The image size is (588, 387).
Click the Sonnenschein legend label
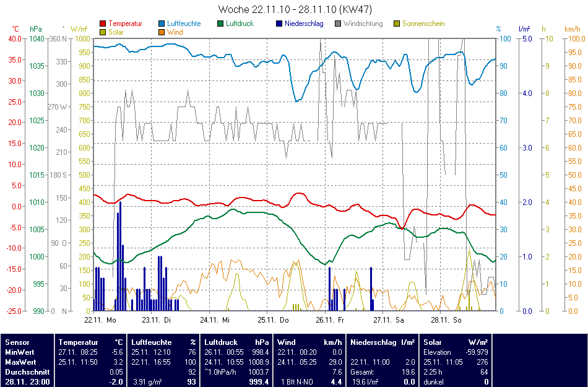[423, 24]
